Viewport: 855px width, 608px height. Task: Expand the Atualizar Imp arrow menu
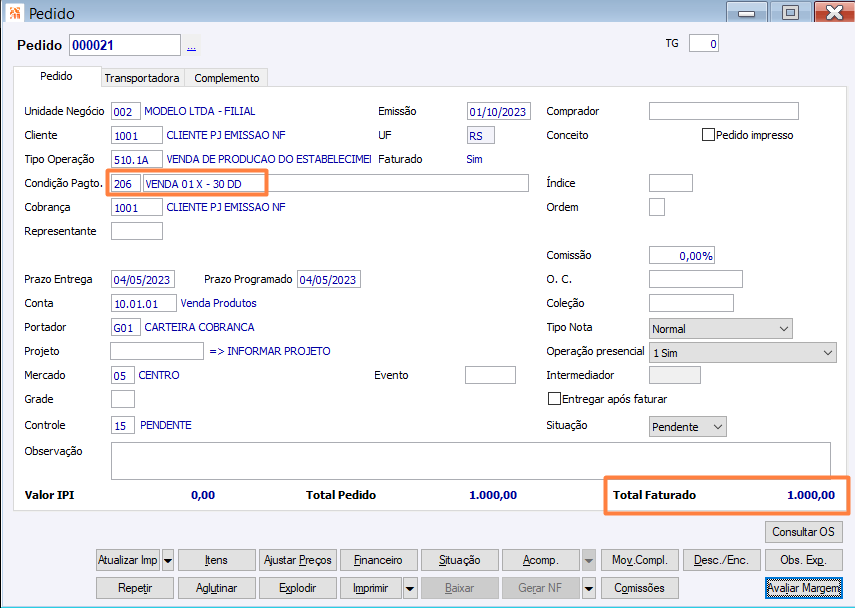tap(168, 560)
